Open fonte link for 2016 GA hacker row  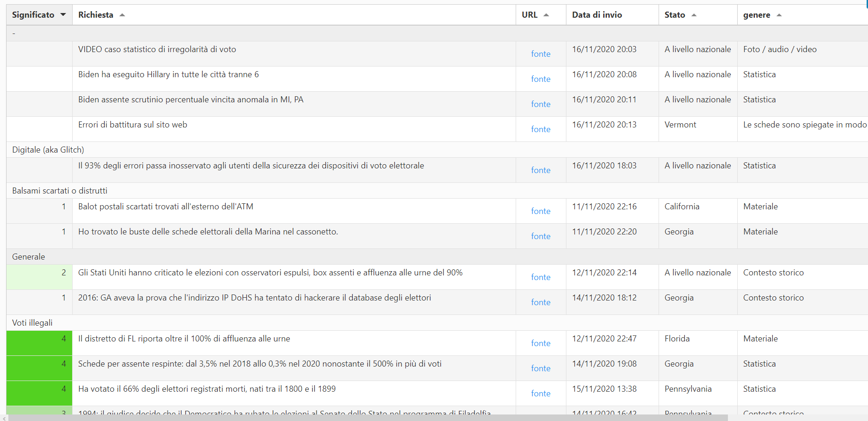(540, 302)
